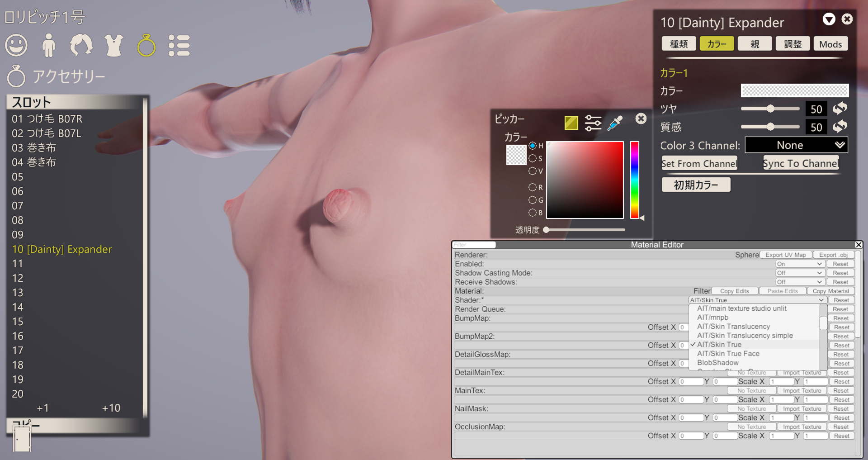Activate the eyedropper in color picker
The height and width of the screenshot is (460, 868).
[x=615, y=123]
